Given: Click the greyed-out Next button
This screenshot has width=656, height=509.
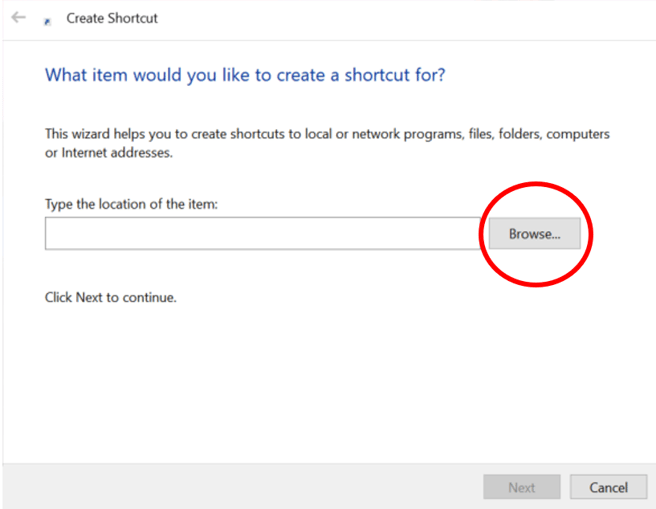Looking at the screenshot, I should coord(522,487).
